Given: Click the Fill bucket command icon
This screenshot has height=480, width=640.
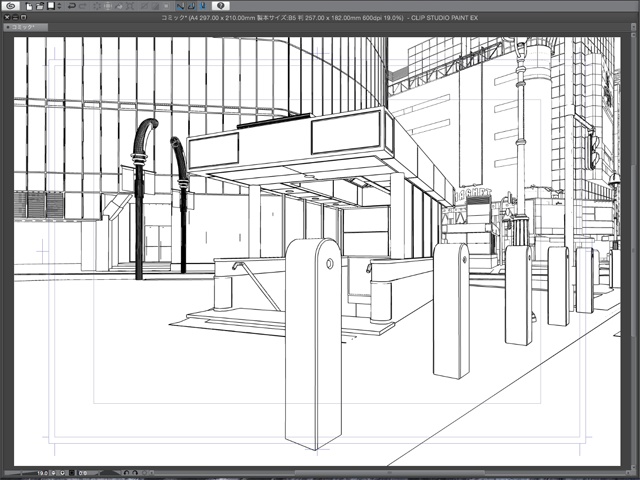Looking at the screenshot, I should (x=119, y=6).
